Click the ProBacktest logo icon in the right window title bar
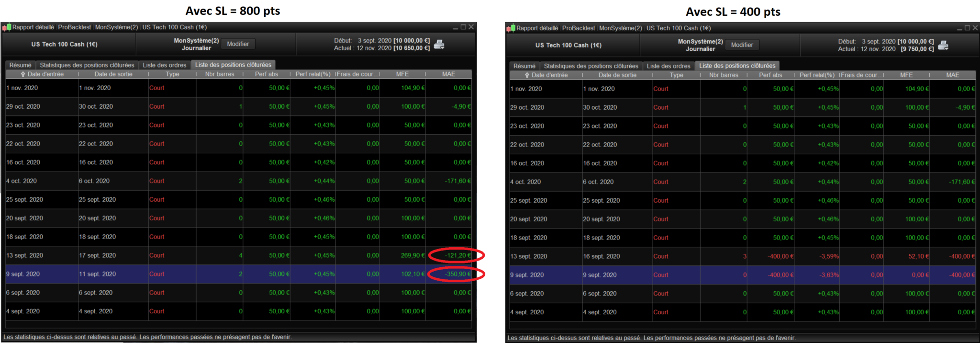 coord(511,28)
